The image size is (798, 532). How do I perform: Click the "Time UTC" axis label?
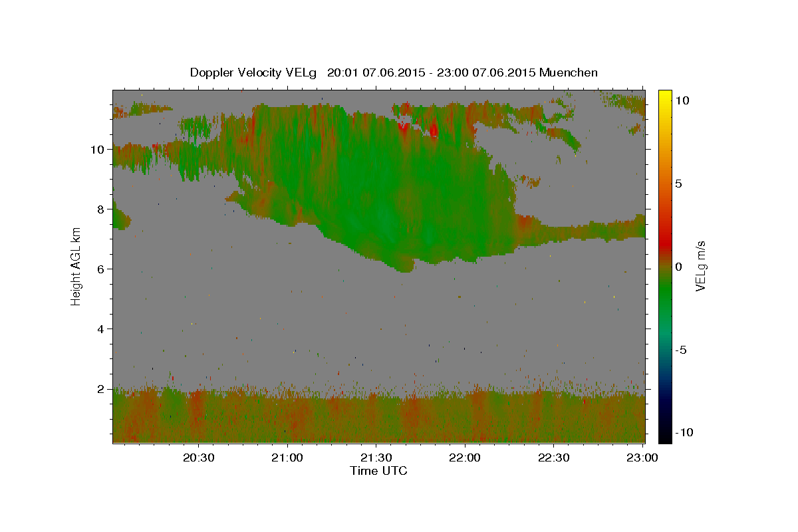pos(378,471)
